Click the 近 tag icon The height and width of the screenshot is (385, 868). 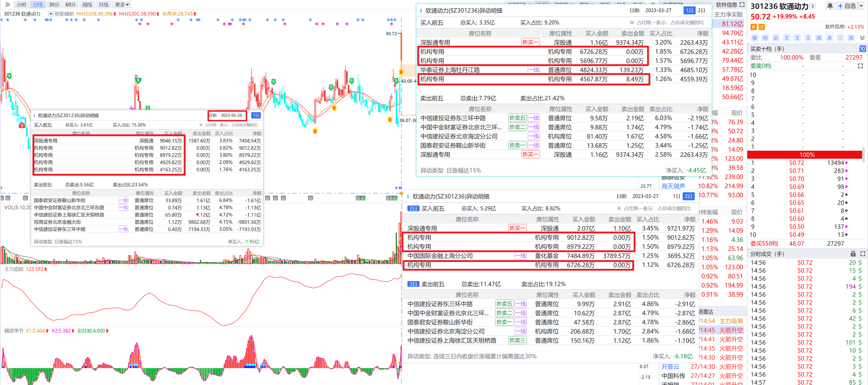point(776,38)
